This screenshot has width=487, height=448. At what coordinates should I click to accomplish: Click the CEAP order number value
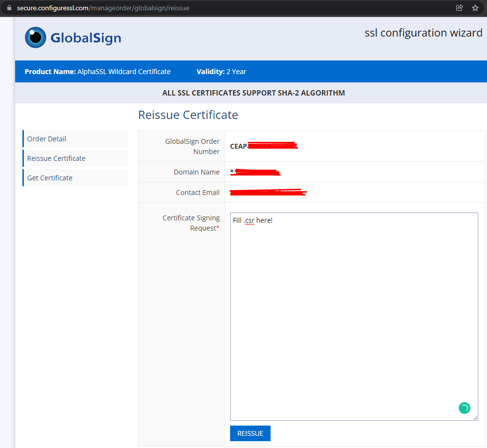click(264, 146)
